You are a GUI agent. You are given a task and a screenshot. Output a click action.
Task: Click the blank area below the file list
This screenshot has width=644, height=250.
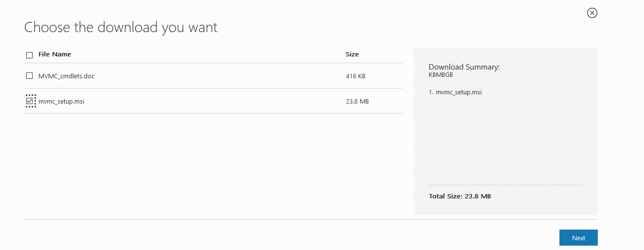213,165
